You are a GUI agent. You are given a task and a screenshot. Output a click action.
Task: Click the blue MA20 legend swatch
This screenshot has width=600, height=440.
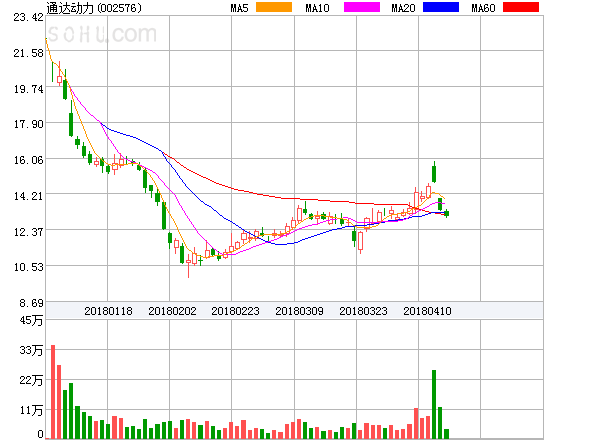coord(441,7)
